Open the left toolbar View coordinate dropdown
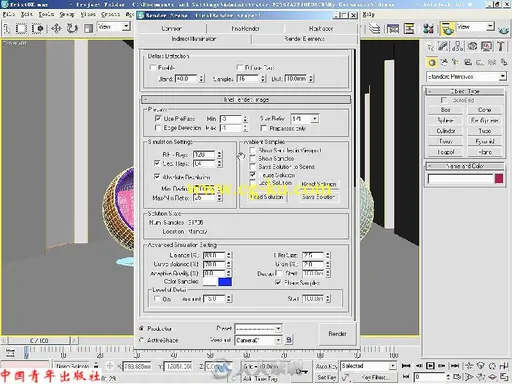 pos(113,27)
